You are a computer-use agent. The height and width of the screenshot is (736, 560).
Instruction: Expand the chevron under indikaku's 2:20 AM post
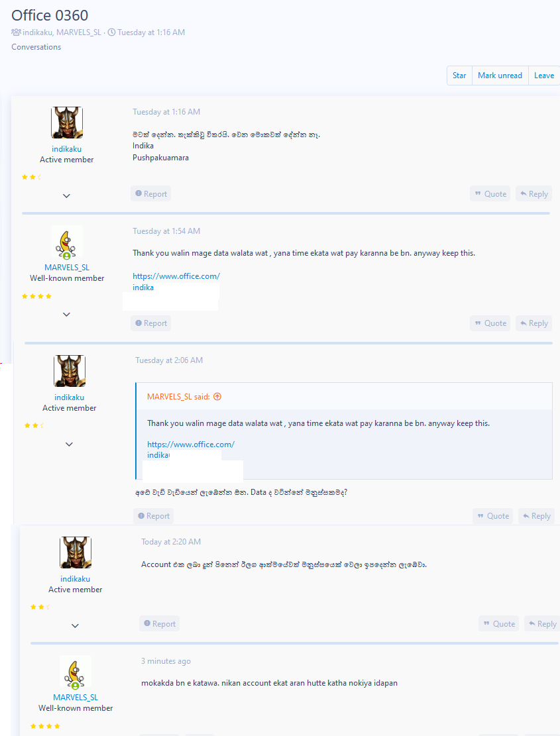point(75,625)
